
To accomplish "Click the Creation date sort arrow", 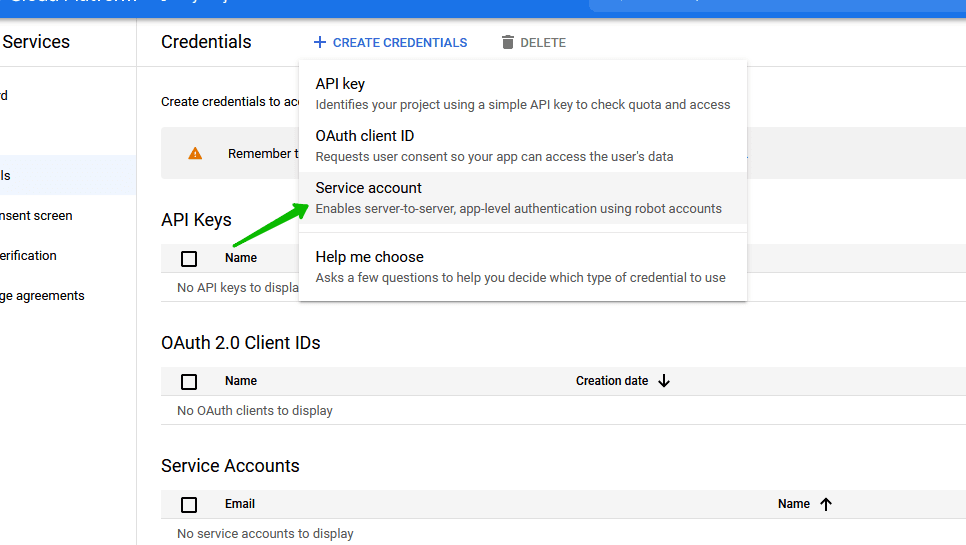I will [664, 381].
